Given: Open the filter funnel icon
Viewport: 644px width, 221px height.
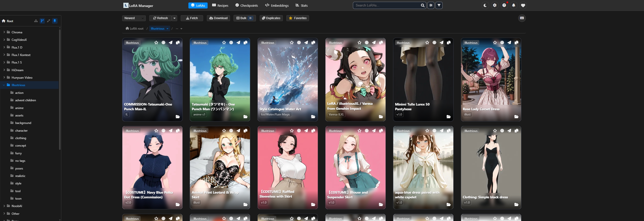Looking at the screenshot, I should point(439,5).
